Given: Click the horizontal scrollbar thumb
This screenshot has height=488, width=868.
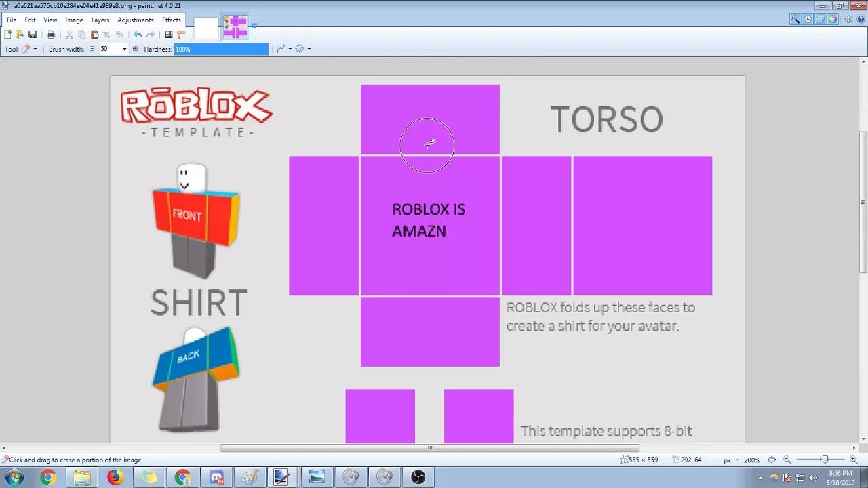Looking at the screenshot, I should click(430, 448).
